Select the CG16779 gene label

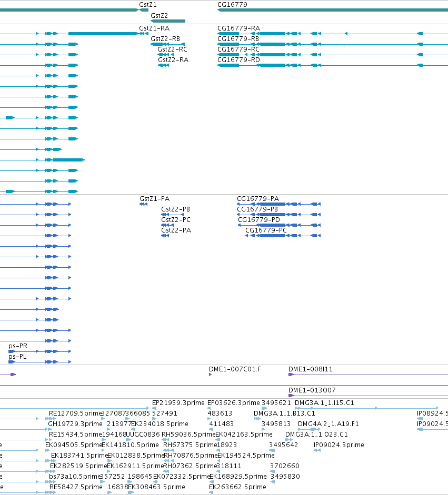coord(232,5)
